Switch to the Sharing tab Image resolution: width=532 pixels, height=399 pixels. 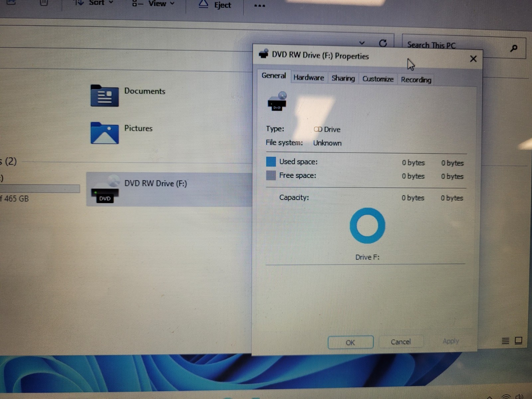coord(343,78)
